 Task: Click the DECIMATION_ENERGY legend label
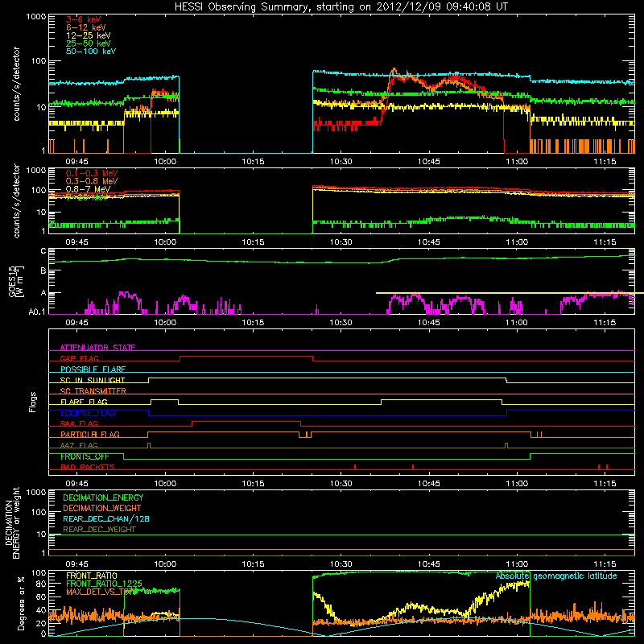pos(103,497)
